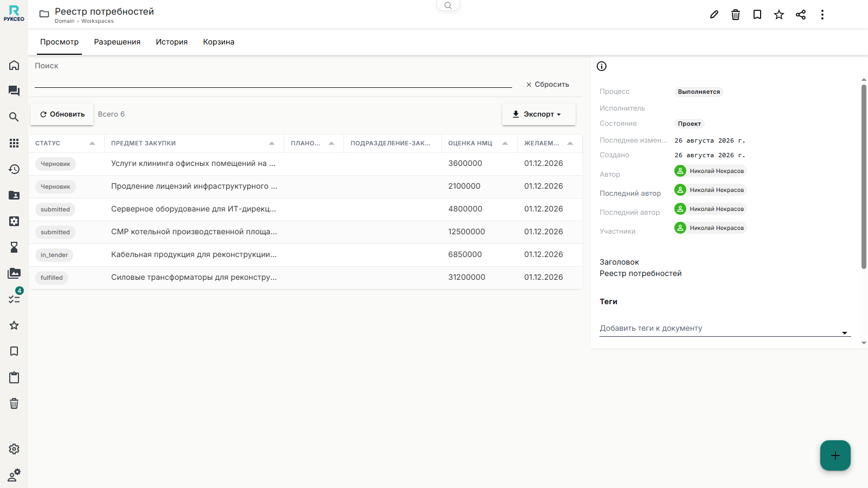Click the in_tender status chip
Viewport: 868px width, 488px height.
tap(54, 255)
